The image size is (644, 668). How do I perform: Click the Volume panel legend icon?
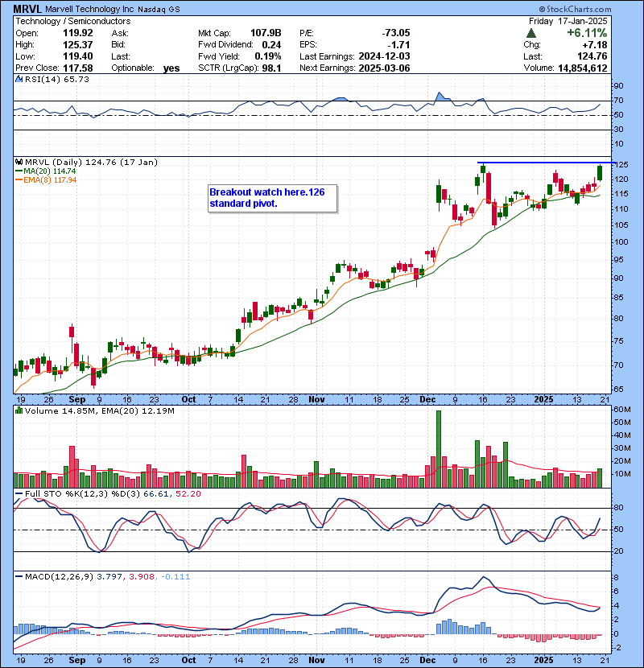[17, 411]
